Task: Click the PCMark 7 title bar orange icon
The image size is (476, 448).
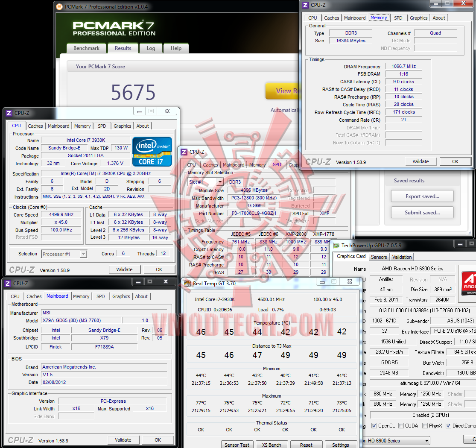Action: [59, 7]
